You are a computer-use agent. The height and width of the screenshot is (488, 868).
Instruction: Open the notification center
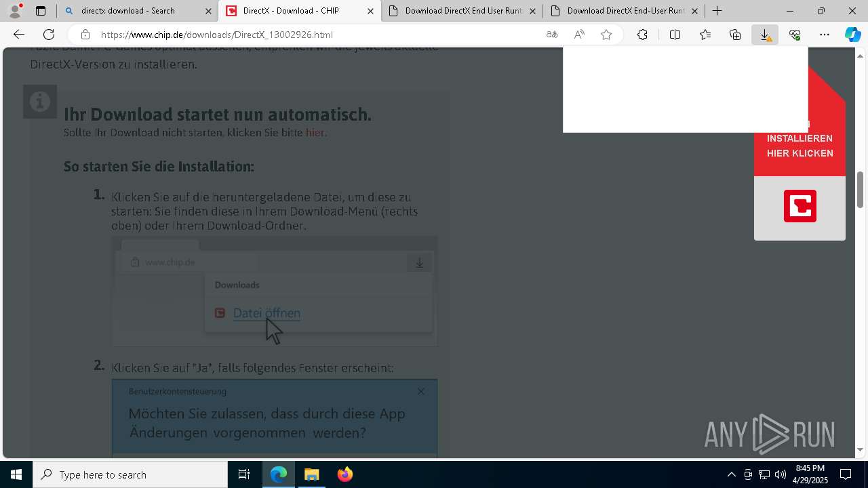tap(846, 474)
